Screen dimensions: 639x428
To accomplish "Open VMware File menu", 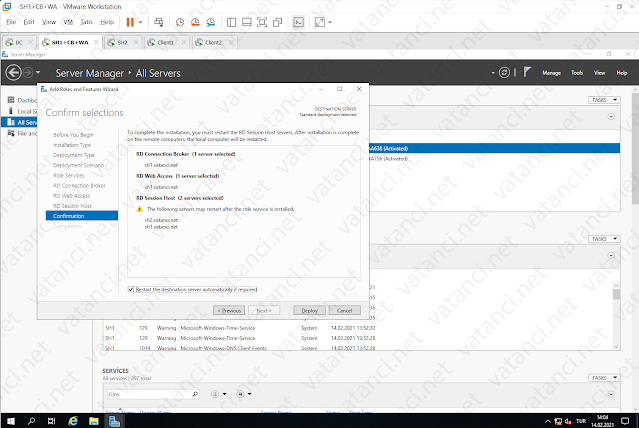I will (x=11, y=22).
